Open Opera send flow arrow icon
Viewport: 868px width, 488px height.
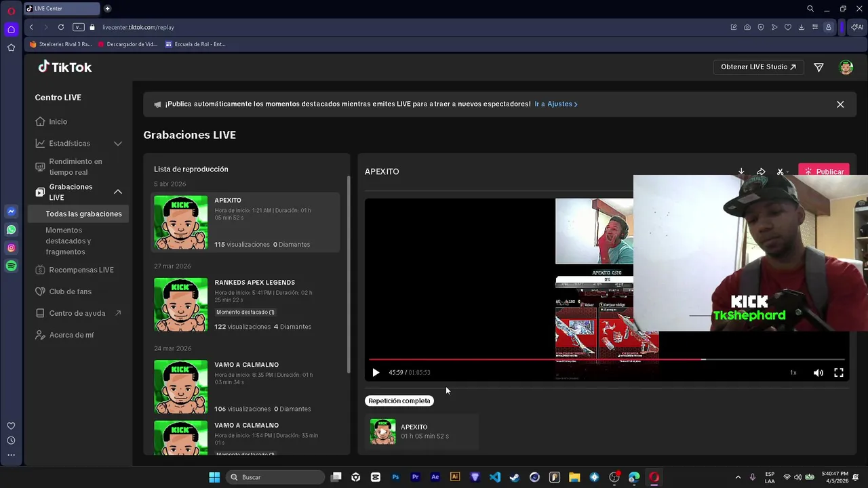click(774, 27)
